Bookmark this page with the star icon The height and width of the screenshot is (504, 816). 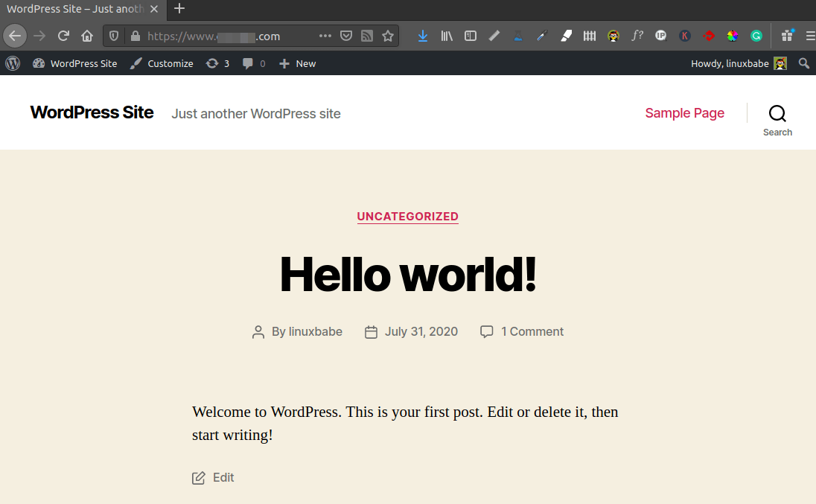tap(387, 36)
